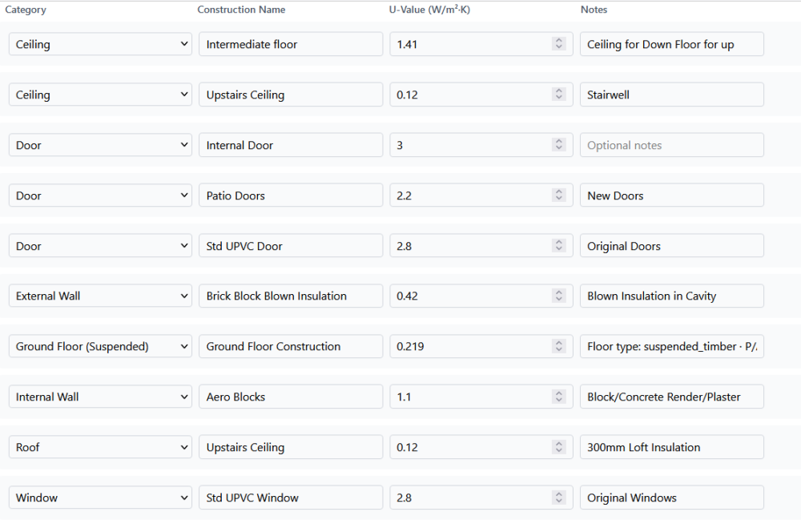Click the Internal Door empty notes field
This screenshot has height=532, width=801.
[671, 145]
